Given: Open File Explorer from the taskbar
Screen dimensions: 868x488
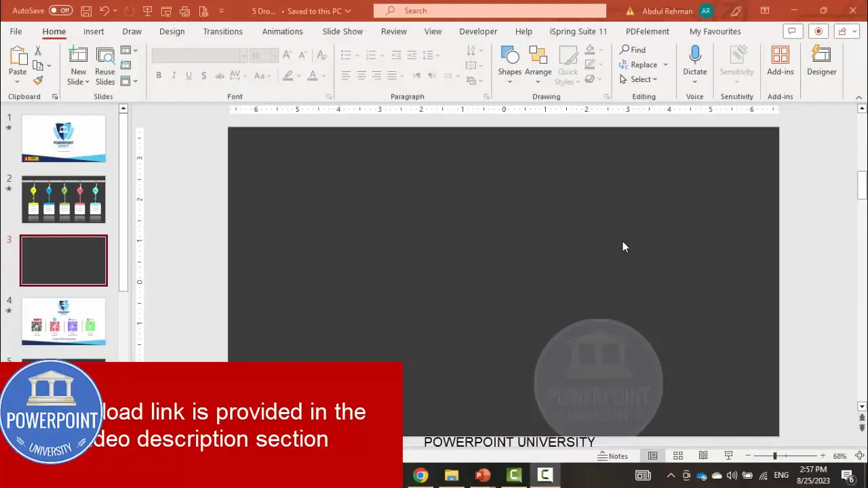Looking at the screenshot, I should tap(452, 475).
